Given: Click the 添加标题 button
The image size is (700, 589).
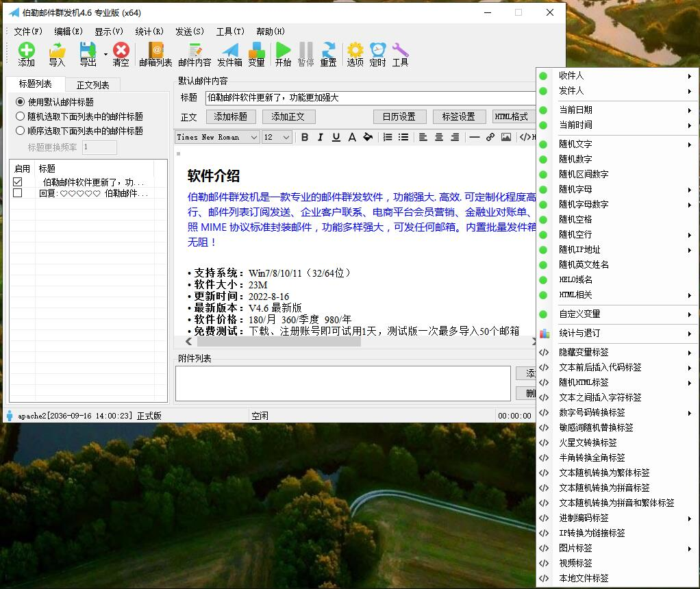Looking at the screenshot, I should (x=230, y=116).
